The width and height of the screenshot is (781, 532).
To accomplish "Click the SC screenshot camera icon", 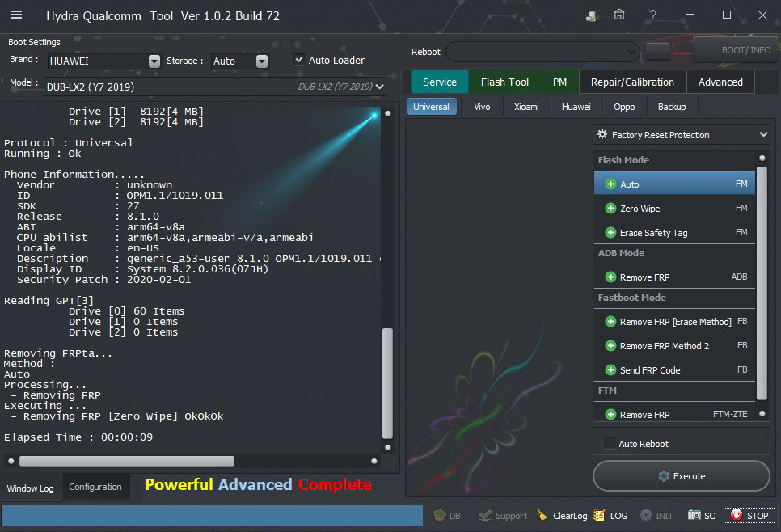I will (694, 515).
